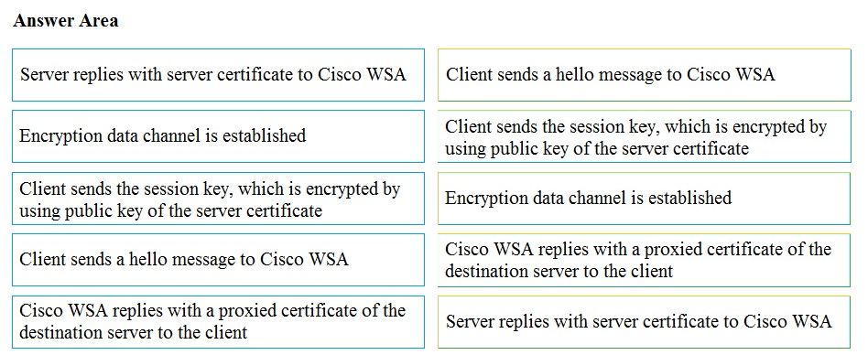
Task: Select the first option in the left source list
Action: click(x=218, y=75)
